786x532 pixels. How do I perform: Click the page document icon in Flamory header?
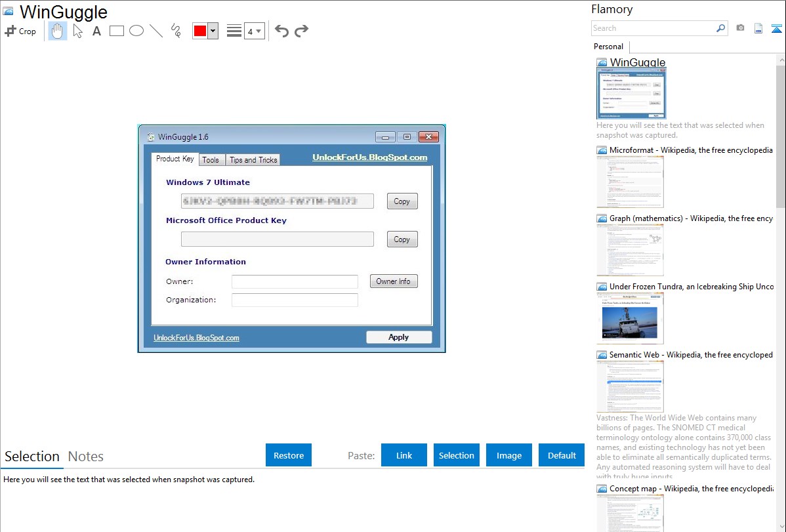(x=758, y=29)
